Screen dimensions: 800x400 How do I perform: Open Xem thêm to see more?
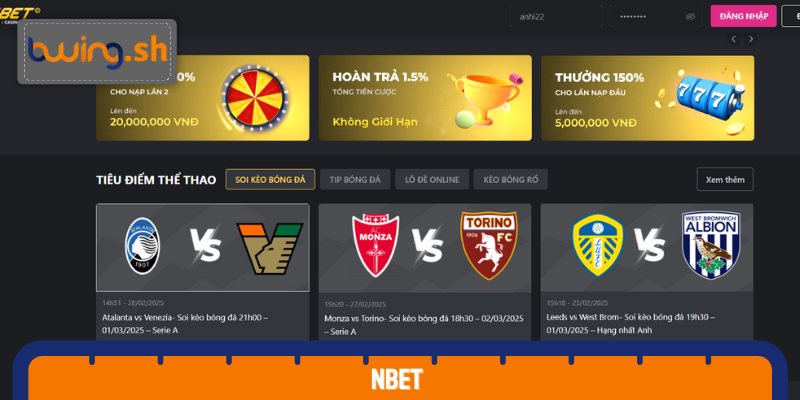click(x=725, y=180)
